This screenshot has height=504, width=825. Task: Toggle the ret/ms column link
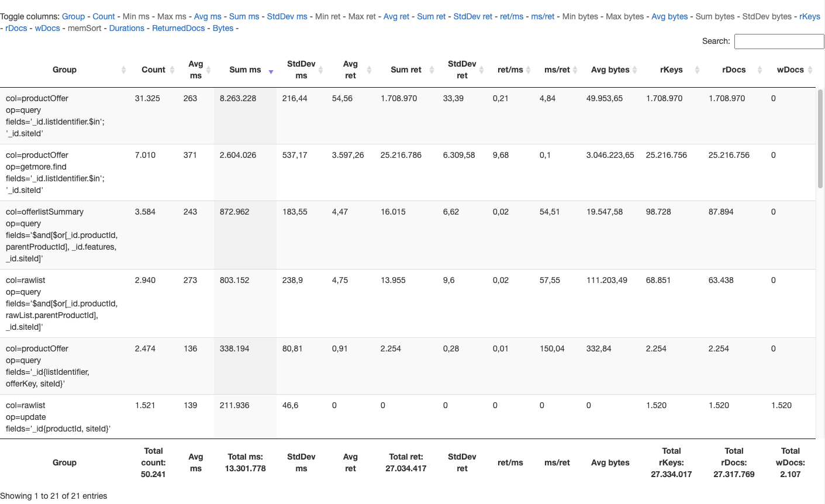pos(512,16)
